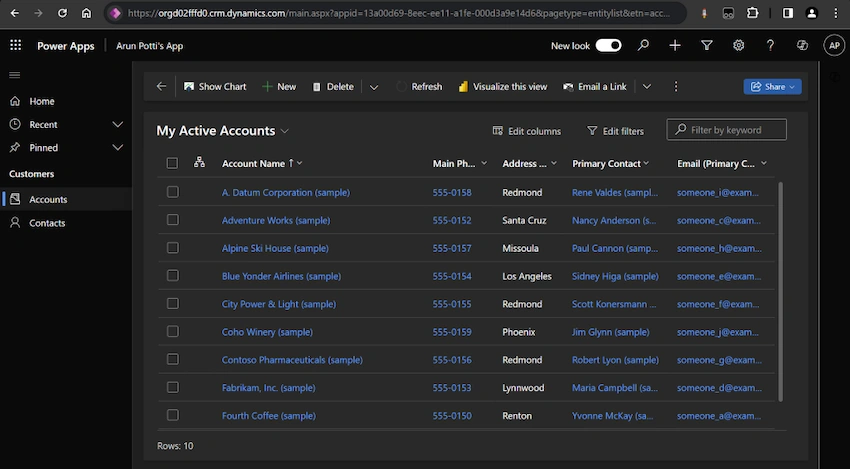Click Refresh command
The height and width of the screenshot is (469, 850).
(419, 87)
